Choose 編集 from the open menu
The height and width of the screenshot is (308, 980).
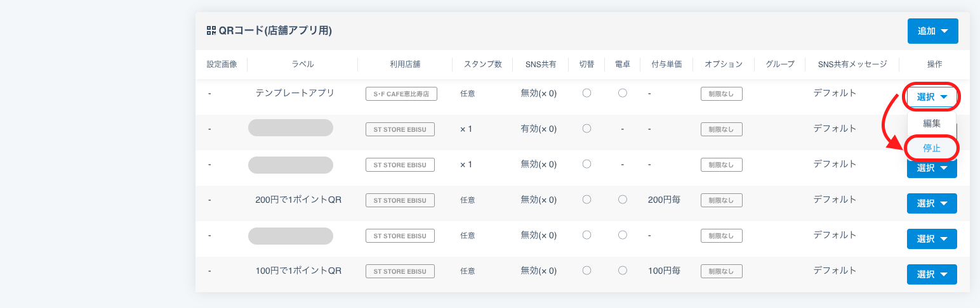(932, 124)
